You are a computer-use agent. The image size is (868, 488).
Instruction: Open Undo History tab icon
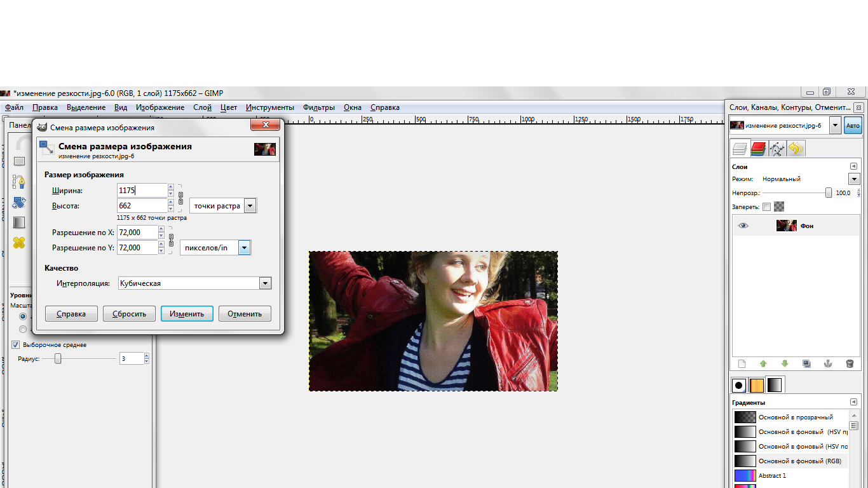[796, 149]
